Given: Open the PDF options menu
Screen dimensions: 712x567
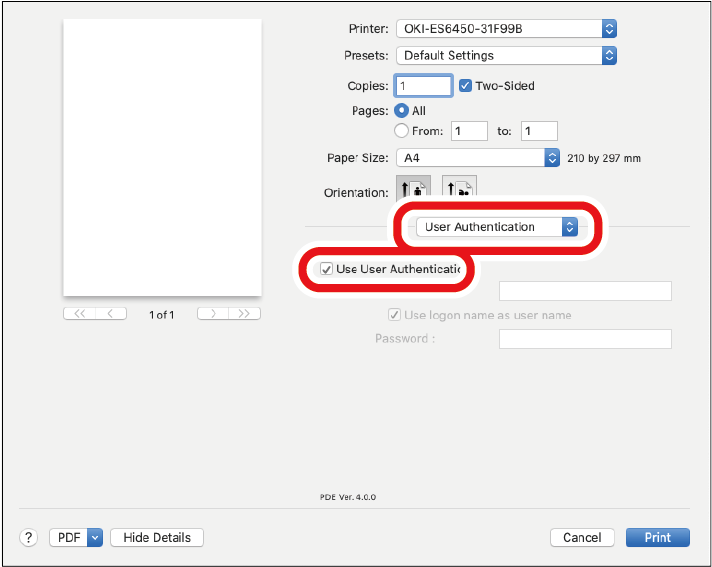Looking at the screenshot, I should point(76,538).
